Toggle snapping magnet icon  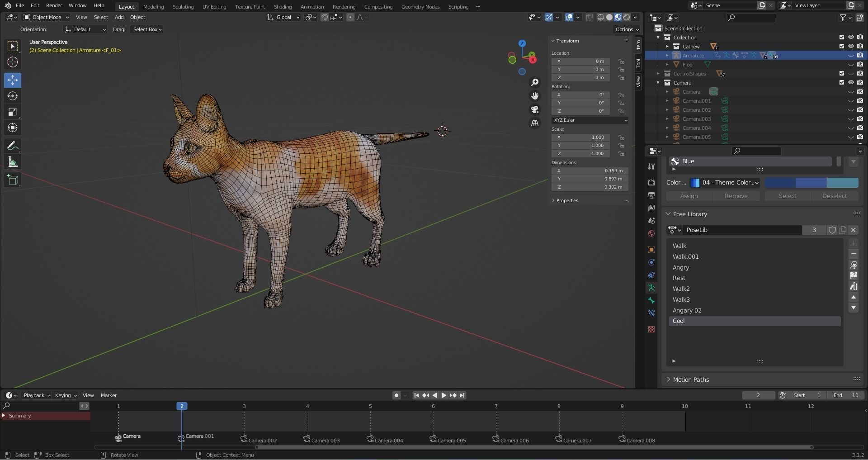tap(325, 17)
